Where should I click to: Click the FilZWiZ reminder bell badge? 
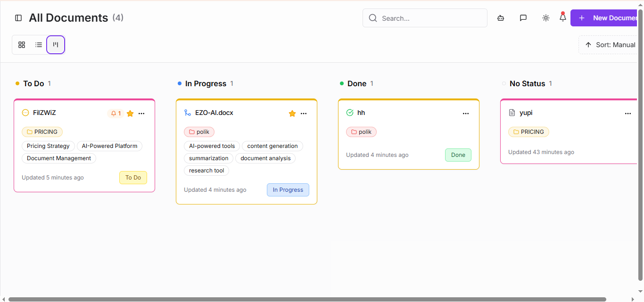pos(116,113)
